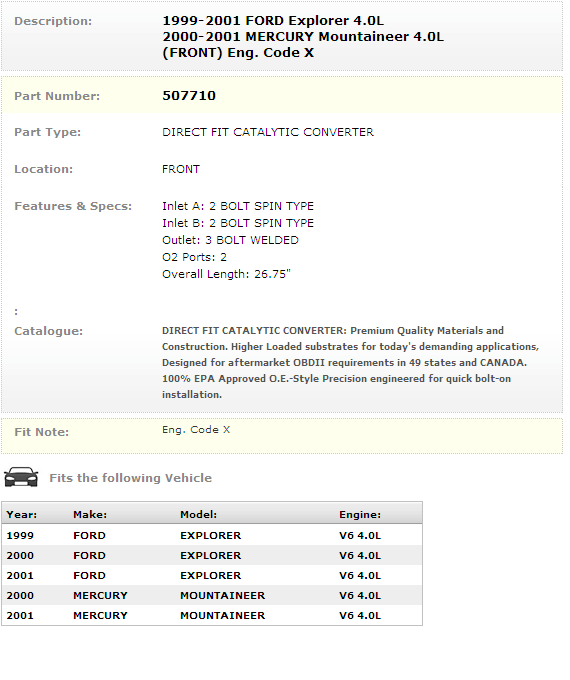Click the Overall Length 26.75" spec
This screenshot has height=680, width=570.
point(226,274)
